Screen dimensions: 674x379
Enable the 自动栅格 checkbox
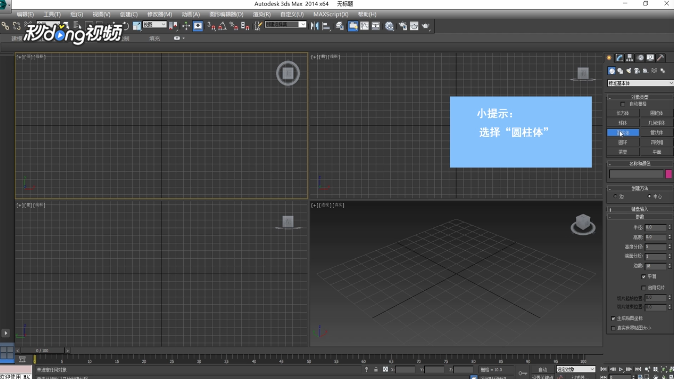click(x=622, y=104)
